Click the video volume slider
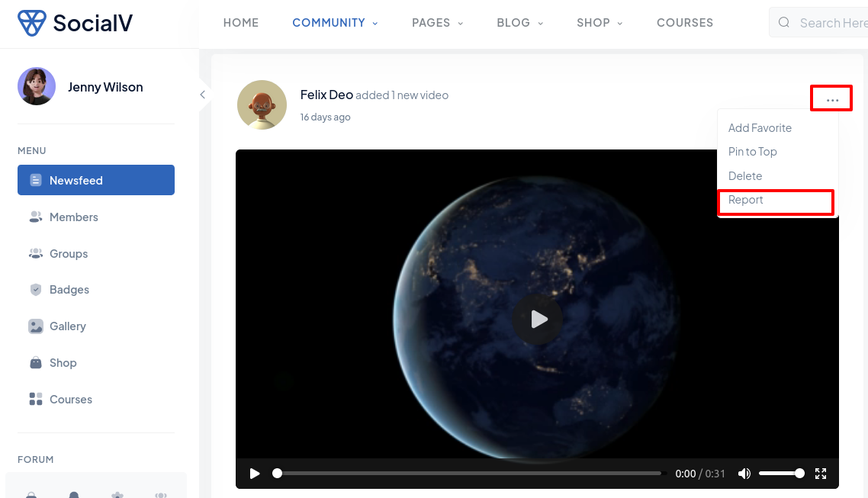This screenshot has height=498, width=868. (x=782, y=474)
